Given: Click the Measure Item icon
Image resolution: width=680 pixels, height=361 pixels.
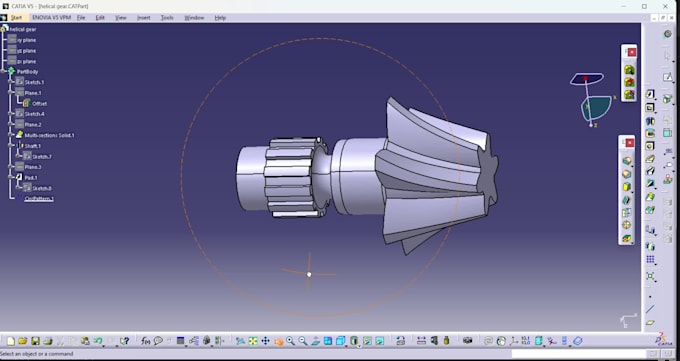Looking at the screenshot, I should 434,341.
